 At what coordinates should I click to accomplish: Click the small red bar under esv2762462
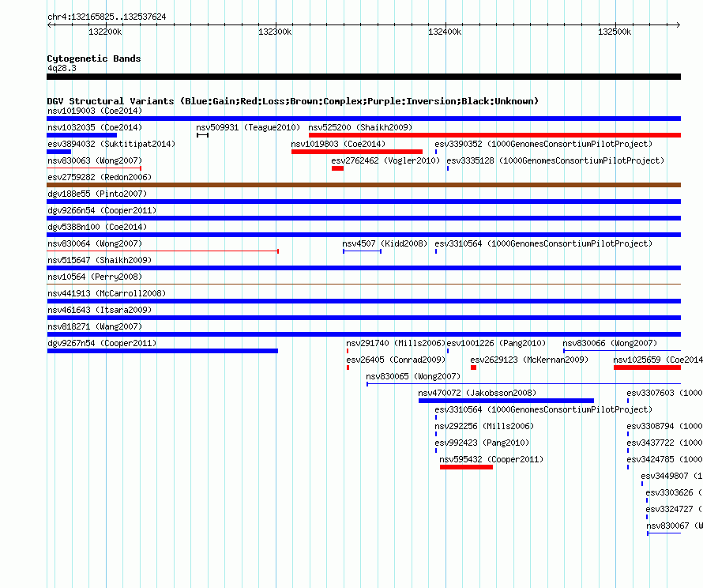337,168
